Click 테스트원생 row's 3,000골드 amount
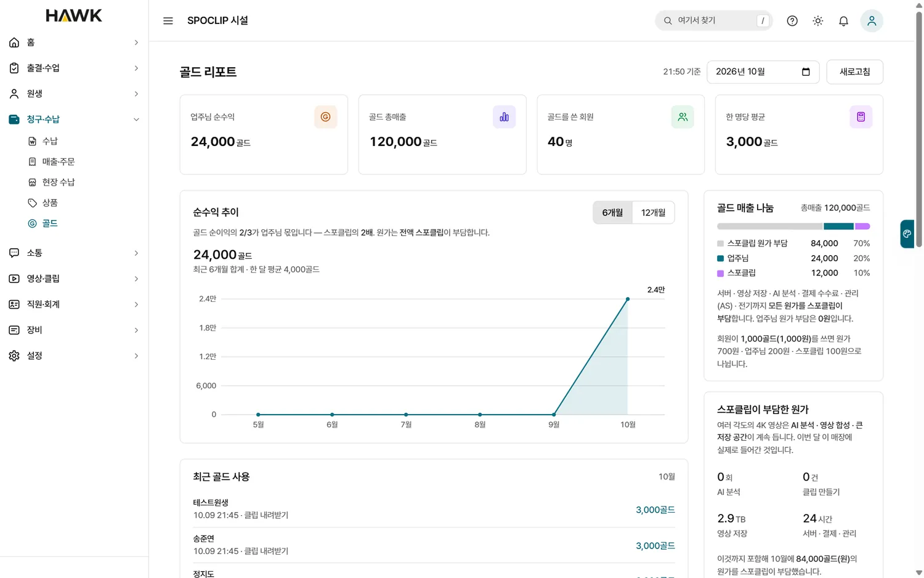This screenshot has width=924, height=578. 655,510
